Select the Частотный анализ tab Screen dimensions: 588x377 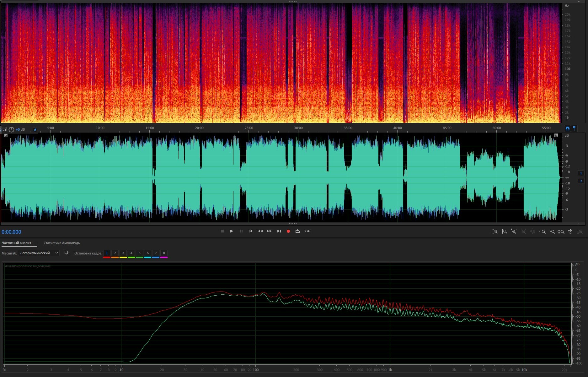coord(16,243)
